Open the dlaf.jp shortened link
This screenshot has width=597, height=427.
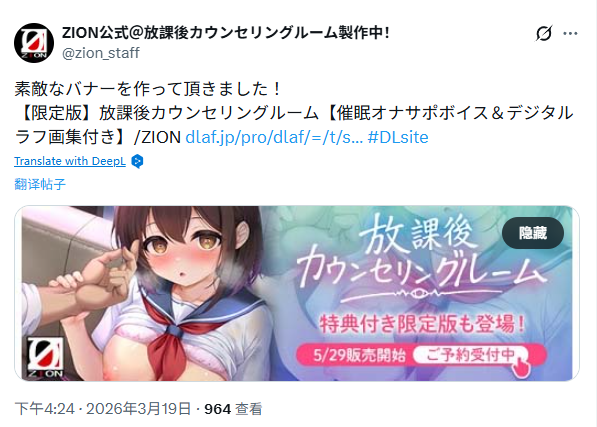[274, 137]
